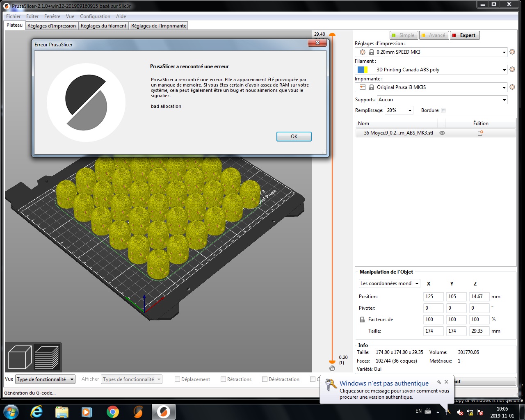525x420 pixels.
Task: Open the Windows Start menu
Action: (x=11, y=411)
